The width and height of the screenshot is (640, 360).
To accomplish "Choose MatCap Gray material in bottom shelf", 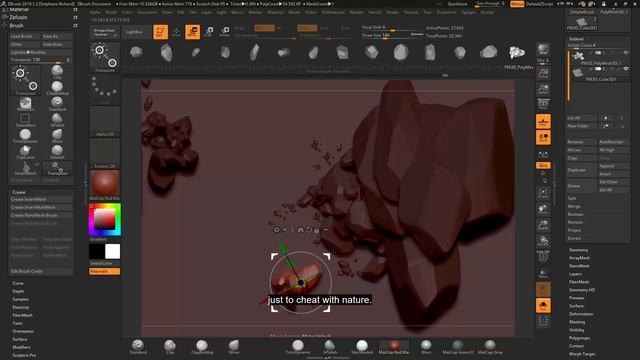I will pos(490,346).
